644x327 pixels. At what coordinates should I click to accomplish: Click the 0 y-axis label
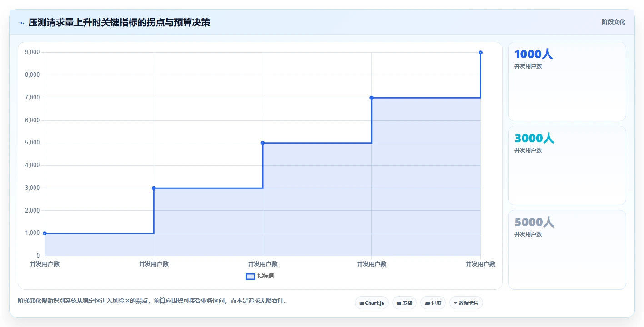click(x=38, y=256)
